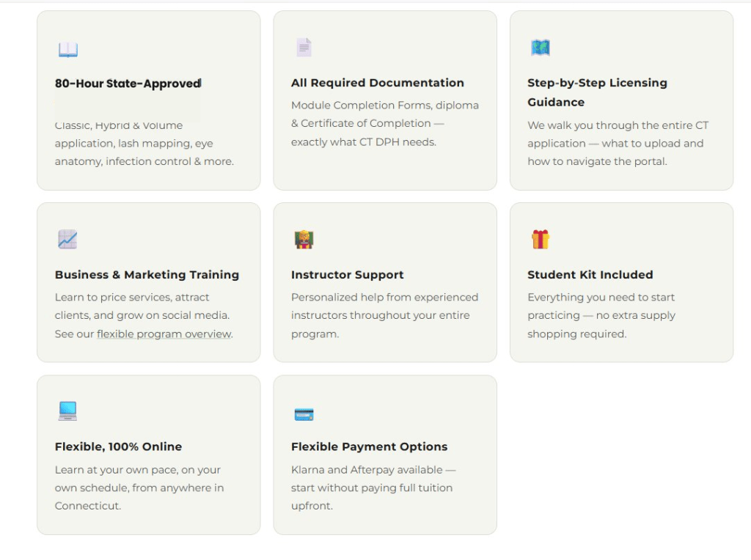Select the Flexible, 100% Online heading
Image resolution: width=751 pixels, height=560 pixels.
pyautogui.click(x=118, y=446)
